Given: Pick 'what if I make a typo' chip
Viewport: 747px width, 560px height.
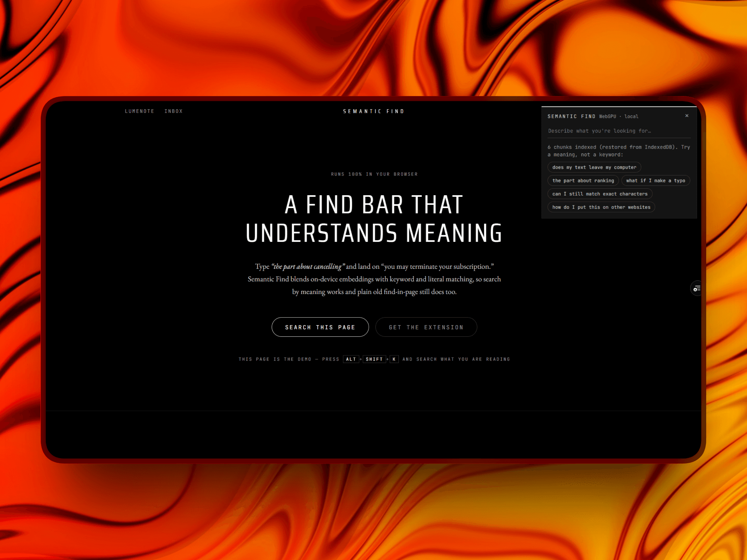Looking at the screenshot, I should coord(656,180).
